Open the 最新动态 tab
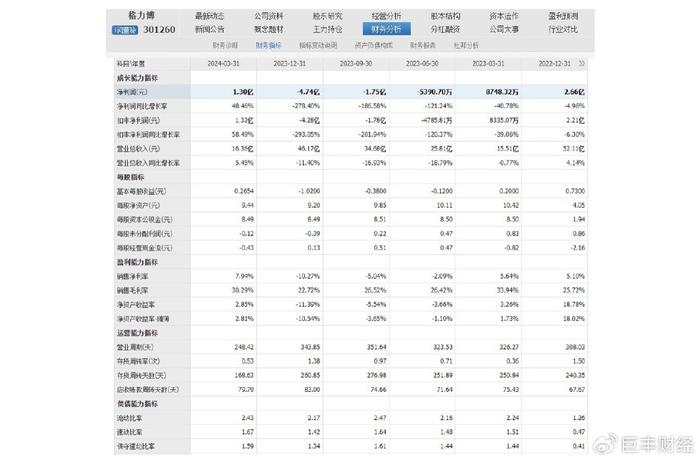 (209, 16)
